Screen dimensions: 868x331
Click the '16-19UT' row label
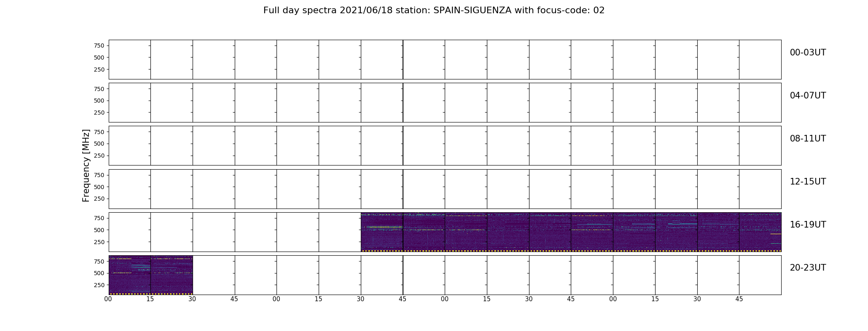(x=808, y=225)
